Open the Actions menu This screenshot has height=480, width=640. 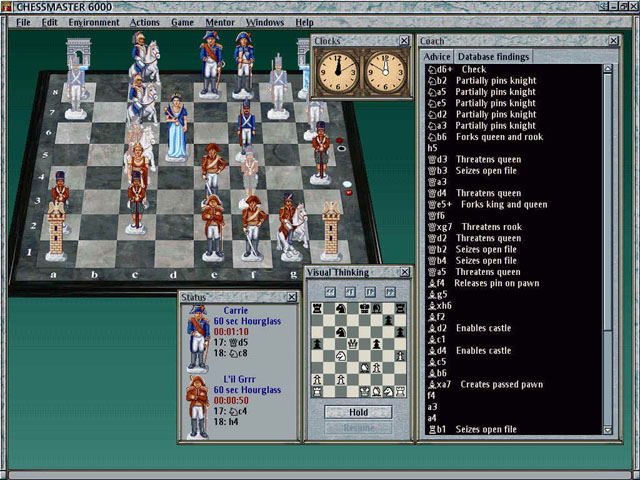144,22
